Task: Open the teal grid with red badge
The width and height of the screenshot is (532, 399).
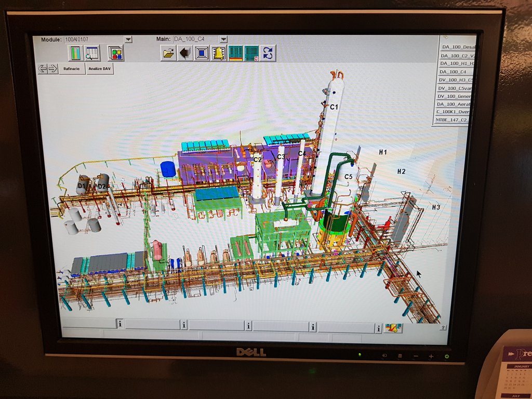Action: coord(251,54)
